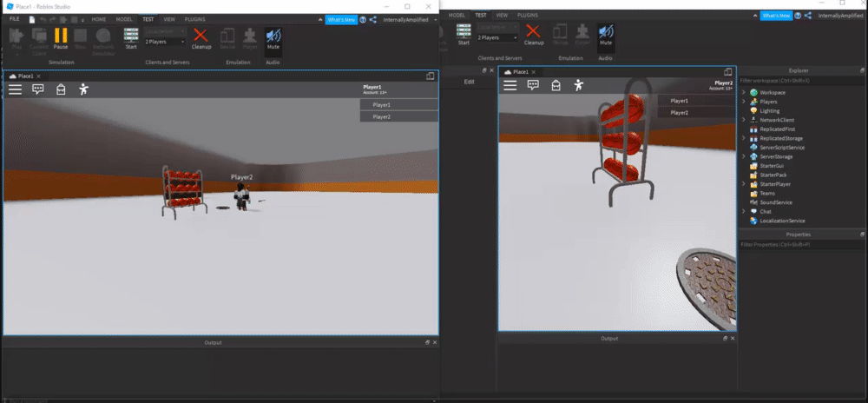The height and width of the screenshot is (403, 868).
Task: Open the backpack icon in left game view
Action: 61,89
